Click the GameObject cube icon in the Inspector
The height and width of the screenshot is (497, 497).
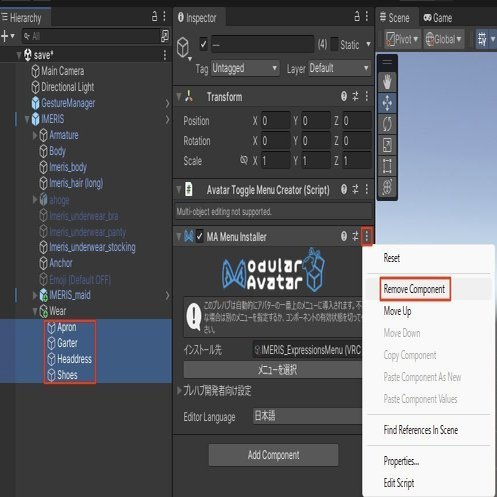[x=183, y=47]
